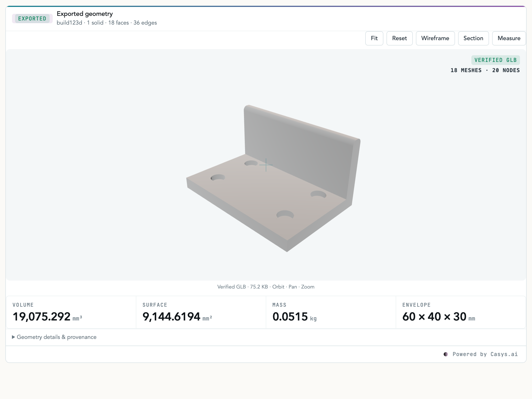The height and width of the screenshot is (399, 532).
Task: Click the 'Exported geometry' title
Action: [85, 14]
